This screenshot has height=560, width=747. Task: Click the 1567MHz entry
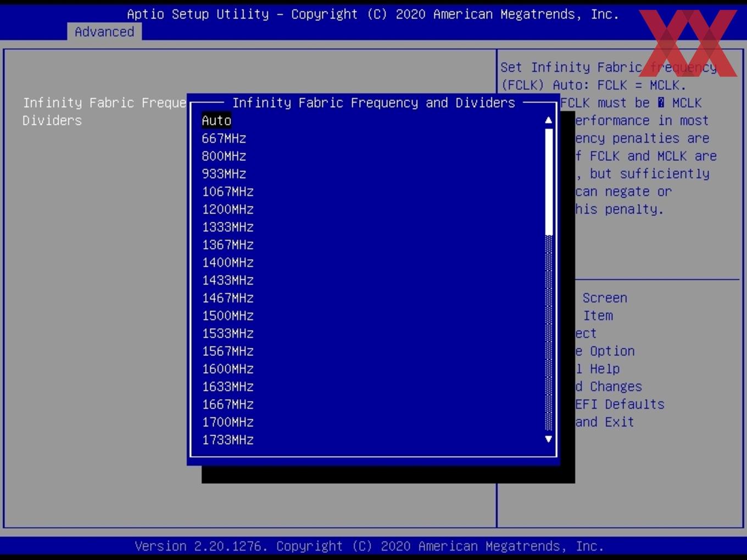[x=227, y=351]
